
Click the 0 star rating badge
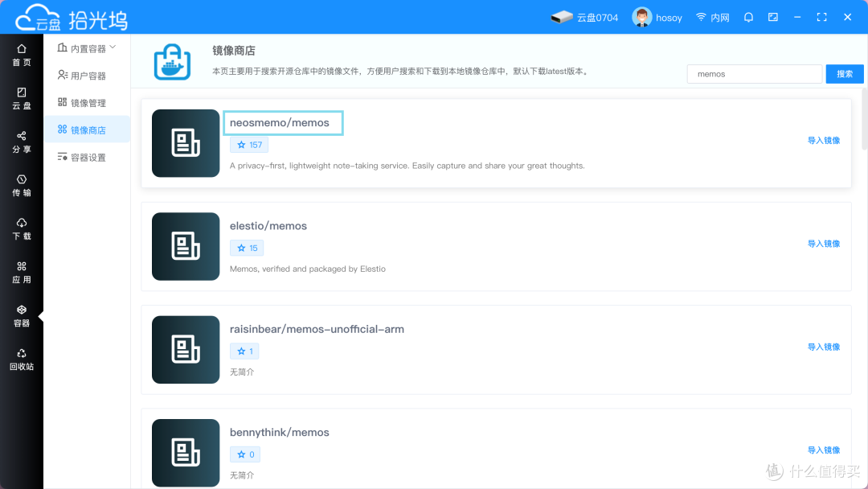pyautogui.click(x=245, y=454)
